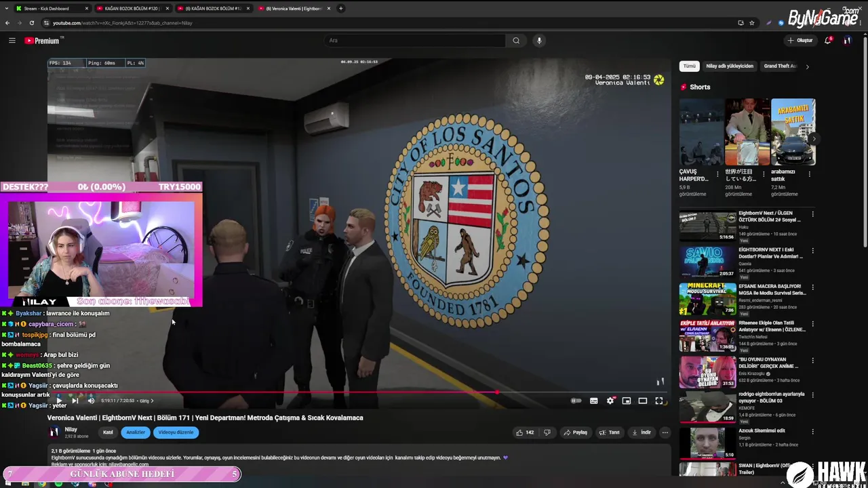Screen dimensions: 868x488
Task: Open options for ÜLGEN ÖZTÜRK video
Action: tap(812, 214)
